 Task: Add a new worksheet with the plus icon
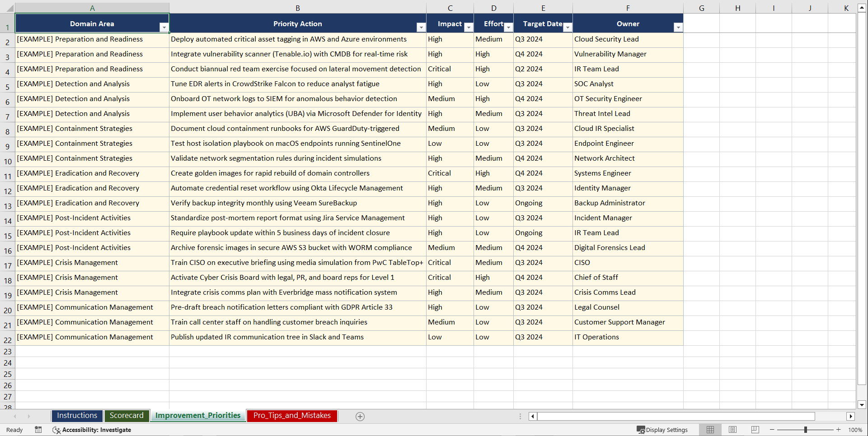[x=360, y=416]
